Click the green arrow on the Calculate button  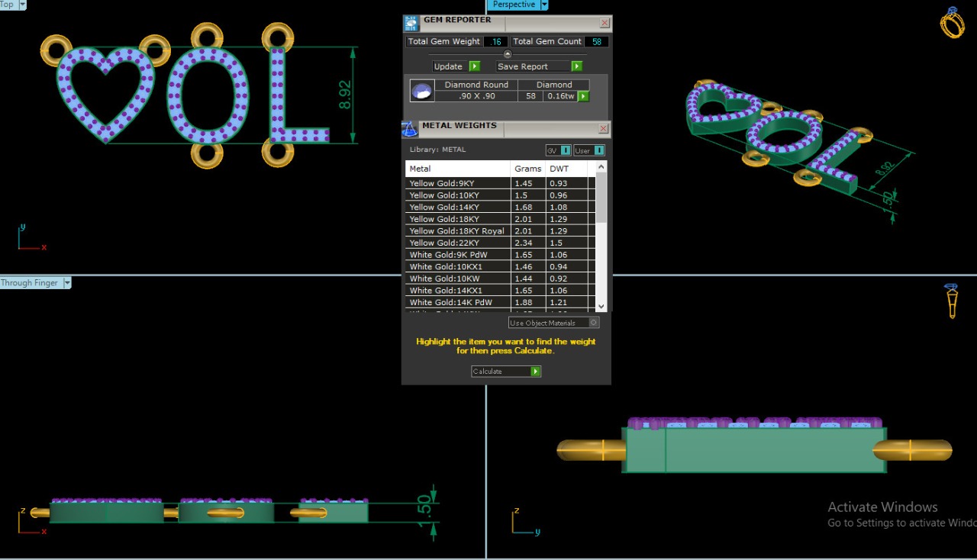pos(536,372)
